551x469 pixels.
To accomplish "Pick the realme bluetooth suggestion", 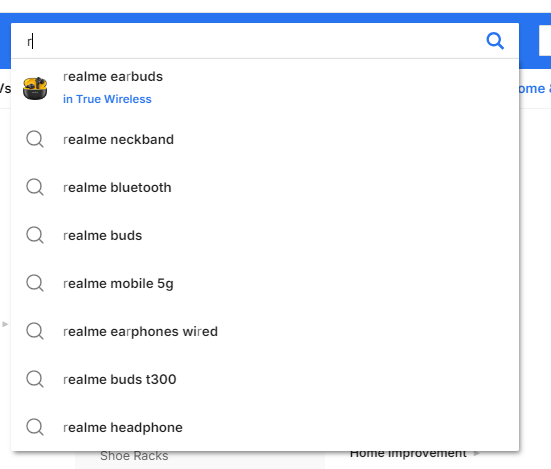I will click(x=265, y=187).
